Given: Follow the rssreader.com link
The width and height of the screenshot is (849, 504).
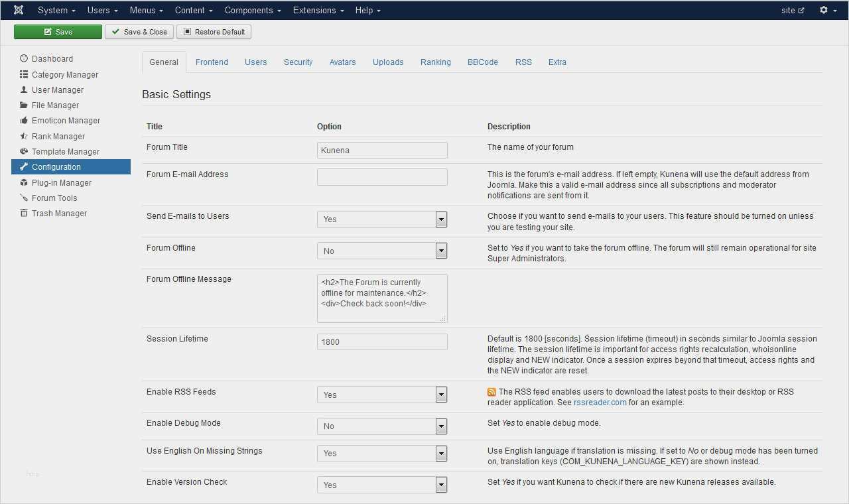Looking at the screenshot, I should (x=600, y=403).
